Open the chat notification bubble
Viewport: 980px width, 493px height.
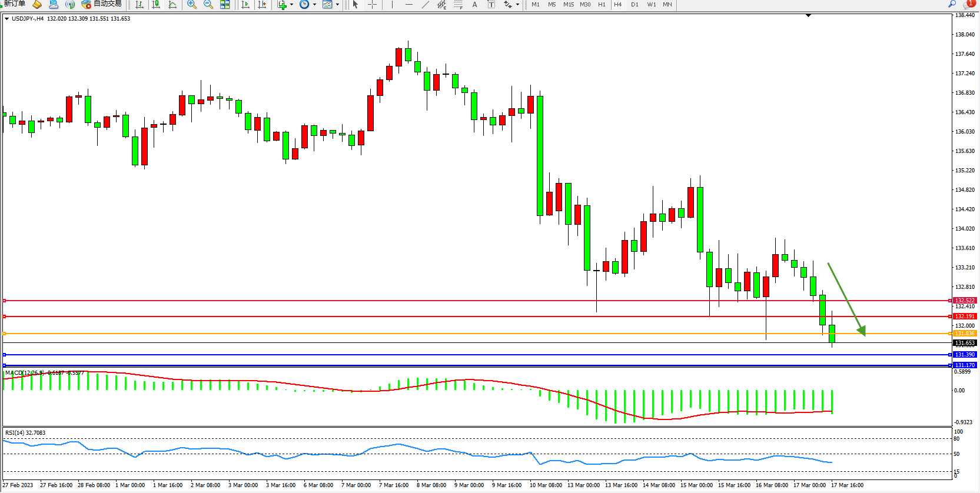(x=969, y=4)
